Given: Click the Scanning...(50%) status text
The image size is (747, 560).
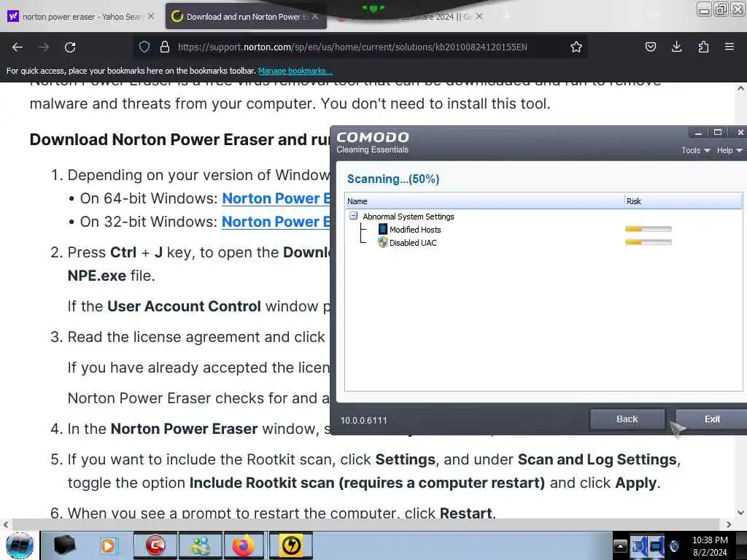Looking at the screenshot, I should click(x=393, y=179).
